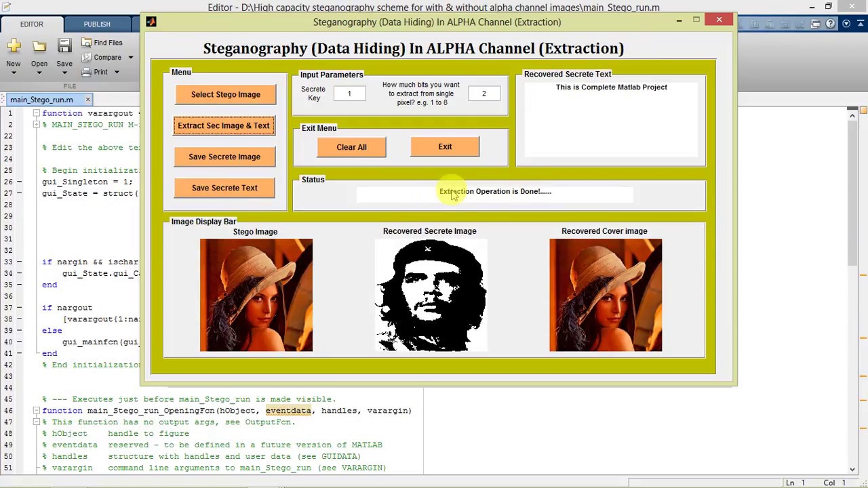Click the Undo icon in quick access toolbar
The width and height of the screenshot is (868, 488).
coord(786,24)
